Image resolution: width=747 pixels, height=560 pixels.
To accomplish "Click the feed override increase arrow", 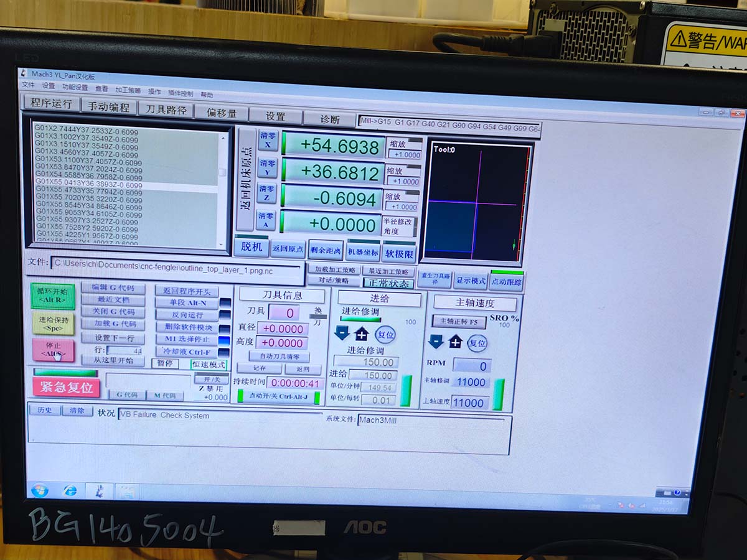I will coord(362,334).
